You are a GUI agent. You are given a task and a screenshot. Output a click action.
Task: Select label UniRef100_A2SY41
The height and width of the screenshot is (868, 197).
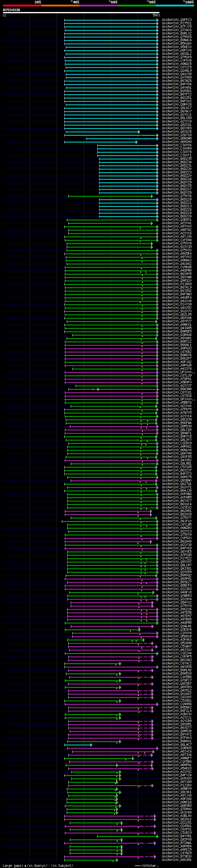pos(177,223)
